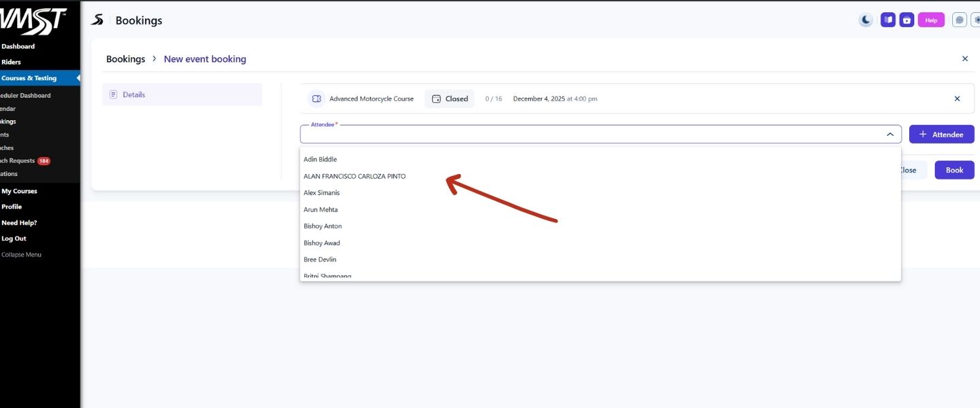Pick Arun Mehta from the list

321,209
